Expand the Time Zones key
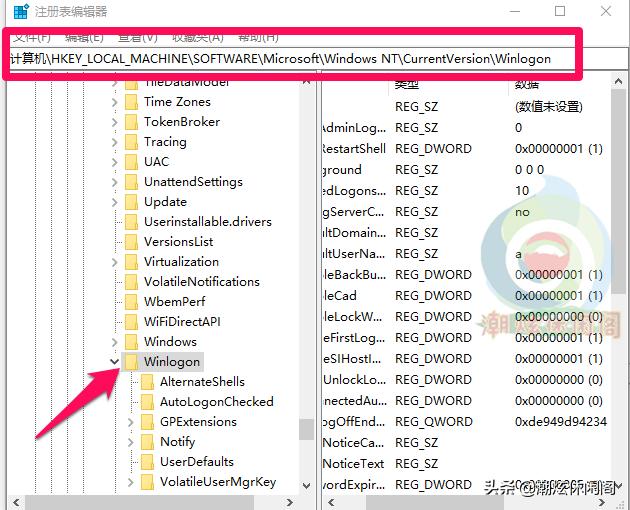The width and height of the screenshot is (630, 510). (115, 102)
